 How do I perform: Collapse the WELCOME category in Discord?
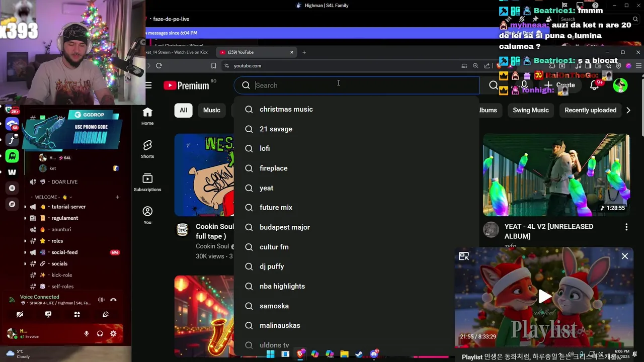(50, 197)
